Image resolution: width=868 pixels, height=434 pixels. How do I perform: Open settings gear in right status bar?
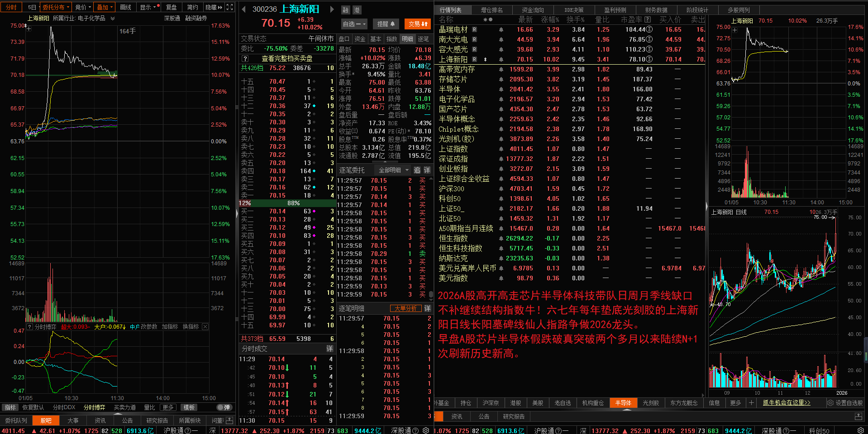click(x=860, y=430)
